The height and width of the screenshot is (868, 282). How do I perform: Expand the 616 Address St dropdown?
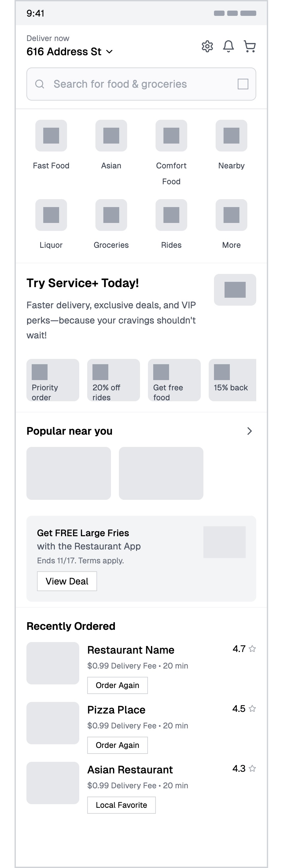tap(70, 52)
